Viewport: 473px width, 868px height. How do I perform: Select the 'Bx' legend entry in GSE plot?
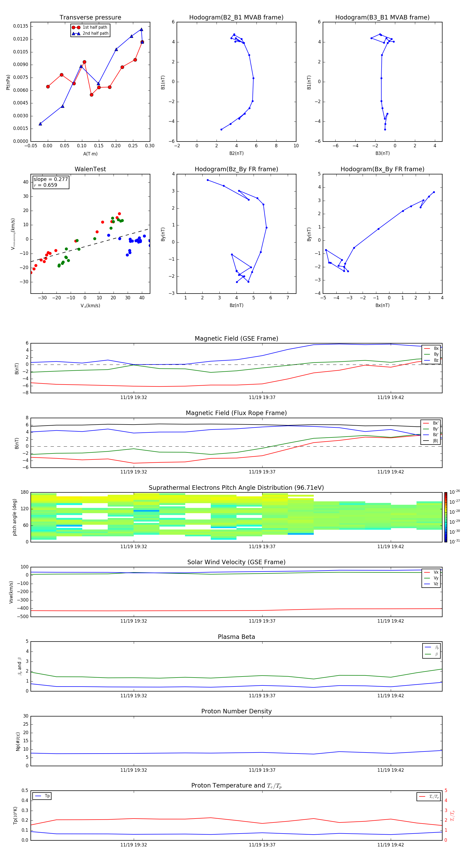(431, 349)
